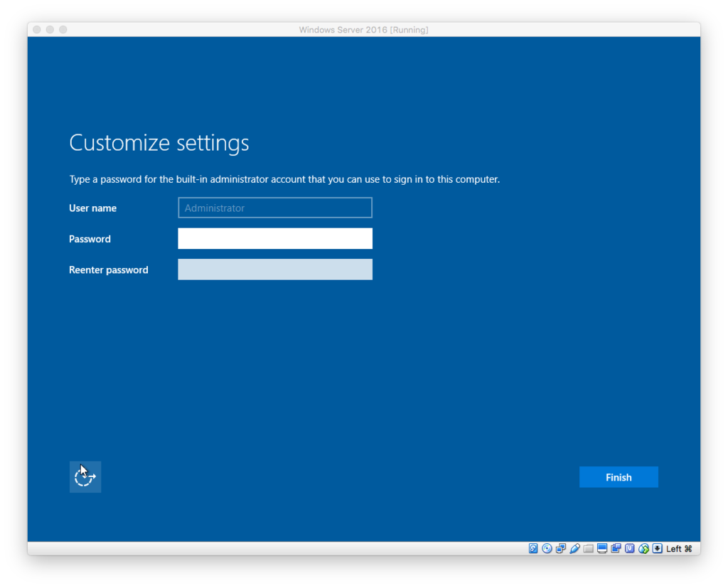Click the 'Password' label
The height and width of the screenshot is (588, 728).
click(90, 239)
